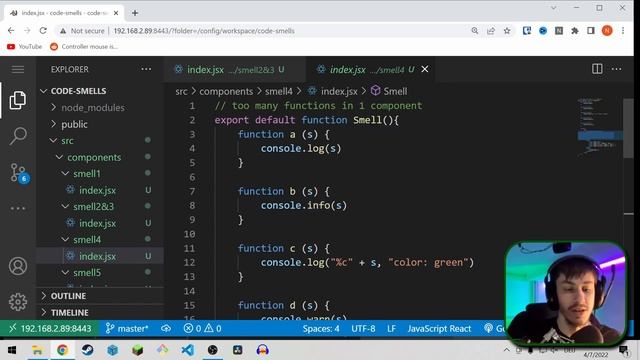Open Chrome zoom magnifier icon

(475, 31)
